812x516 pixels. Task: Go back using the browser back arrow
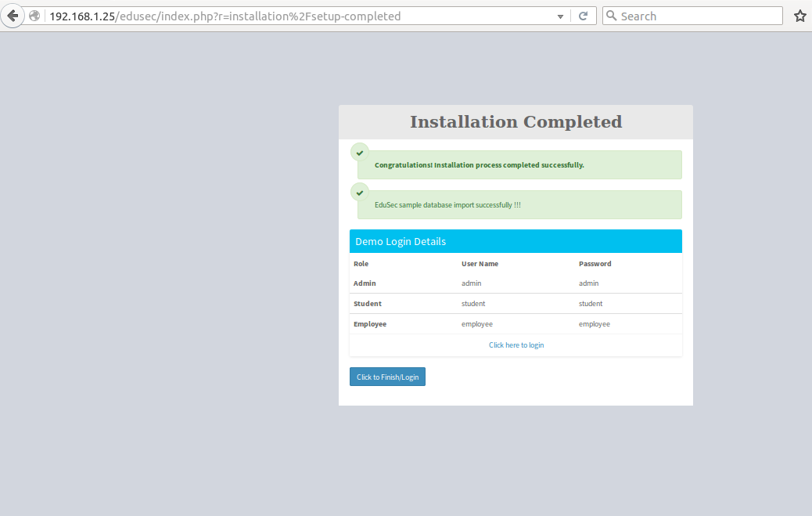pyautogui.click(x=13, y=16)
